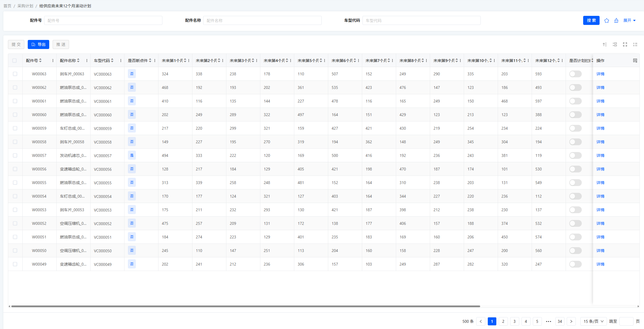Screen dimensions: 644x329
Task: Check the select-all header checkbox
Action: click(x=14, y=61)
